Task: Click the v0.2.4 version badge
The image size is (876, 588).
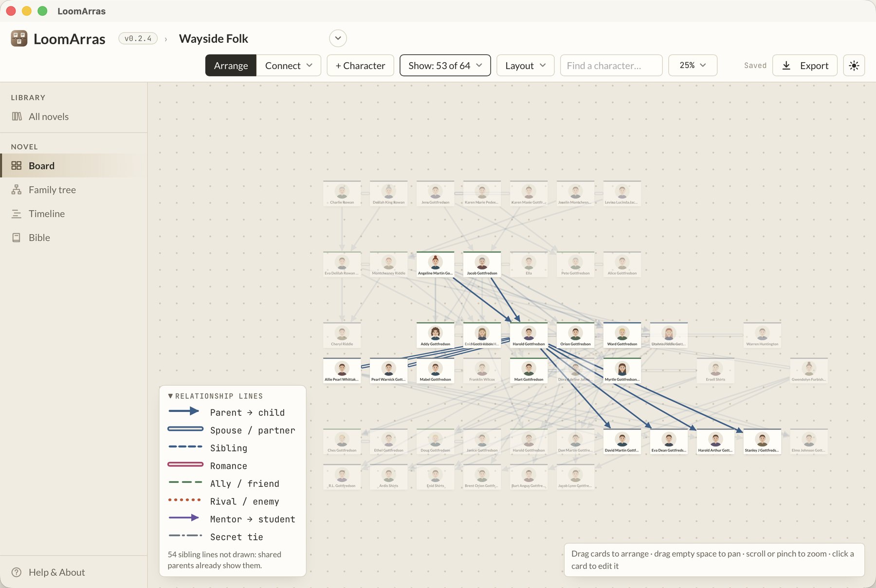Action: pyautogui.click(x=138, y=38)
